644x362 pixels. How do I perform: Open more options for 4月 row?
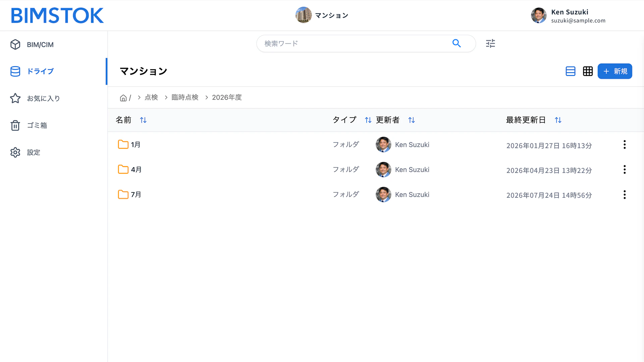click(x=625, y=170)
